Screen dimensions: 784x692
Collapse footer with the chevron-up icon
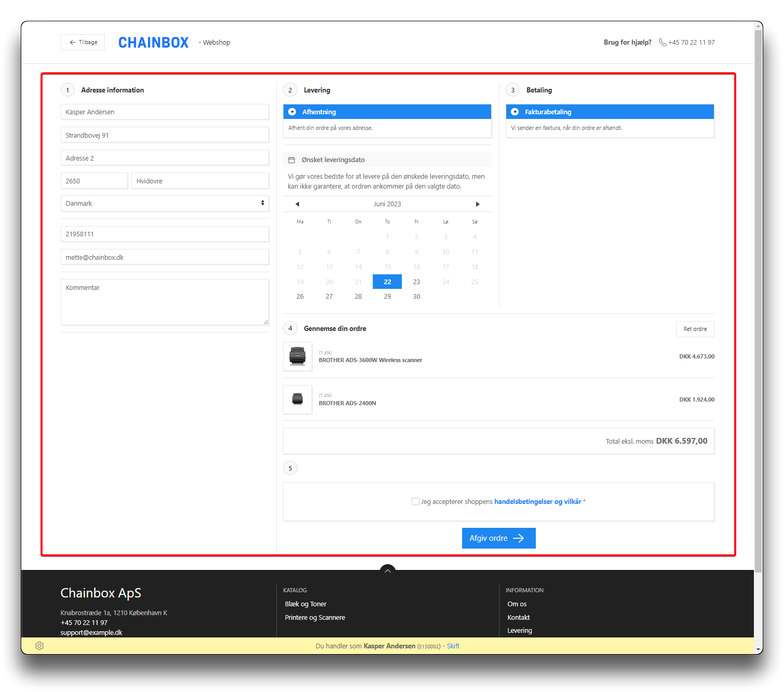click(x=388, y=570)
